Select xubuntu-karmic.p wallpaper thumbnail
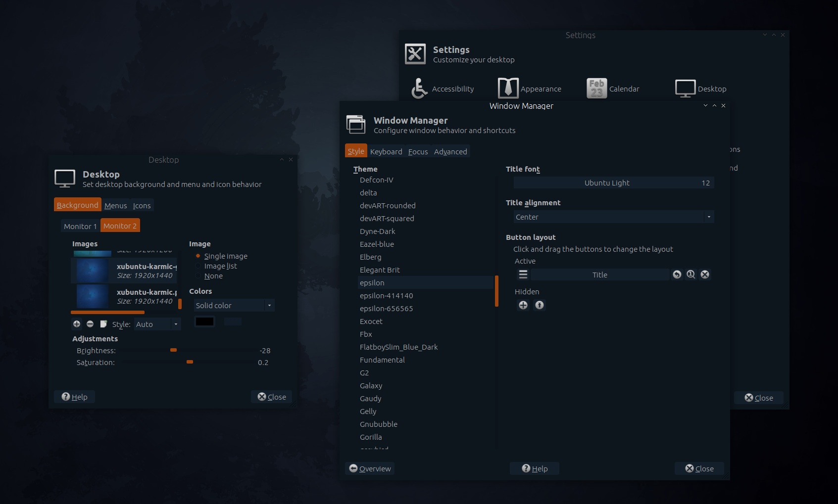The height and width of the screenshot is (504, 838). [x=93, y=296]
